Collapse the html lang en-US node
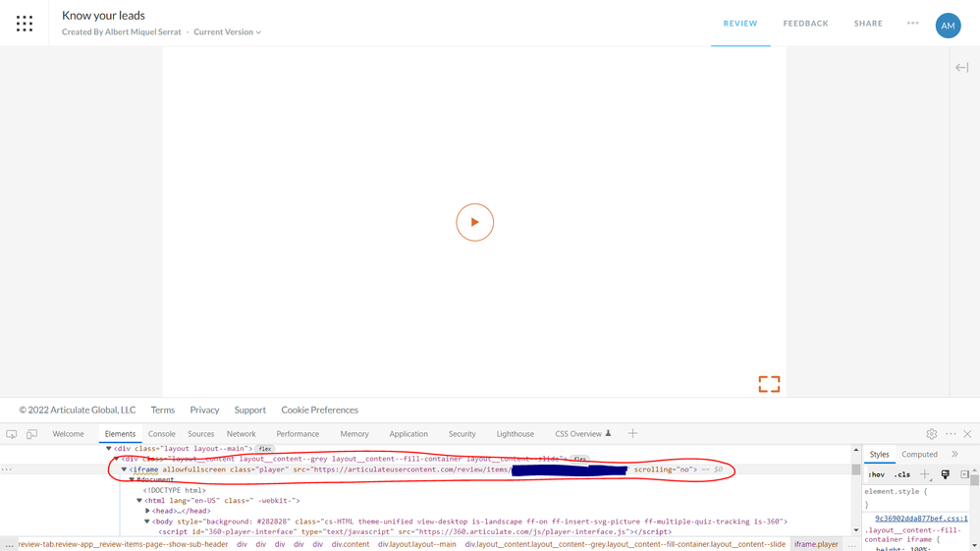This screenshot has height=551, width=980. [139, 500]
